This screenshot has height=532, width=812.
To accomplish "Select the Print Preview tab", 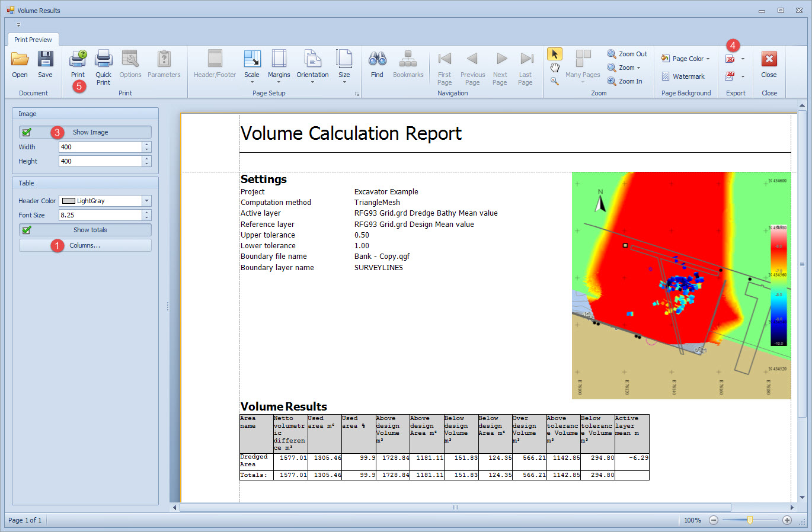I will tap(33, 40).
